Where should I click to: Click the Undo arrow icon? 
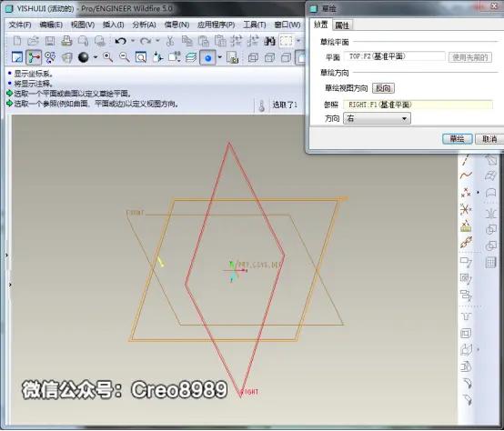[120, 41]
